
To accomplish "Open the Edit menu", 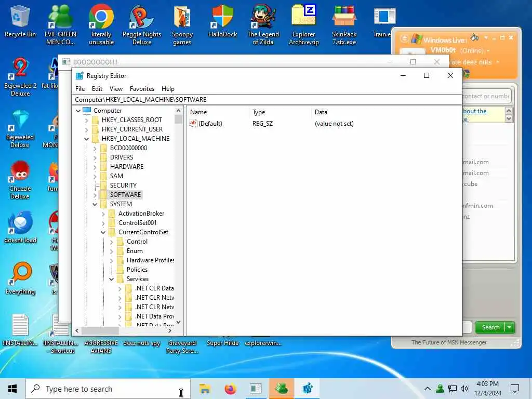I will point(97,89).
